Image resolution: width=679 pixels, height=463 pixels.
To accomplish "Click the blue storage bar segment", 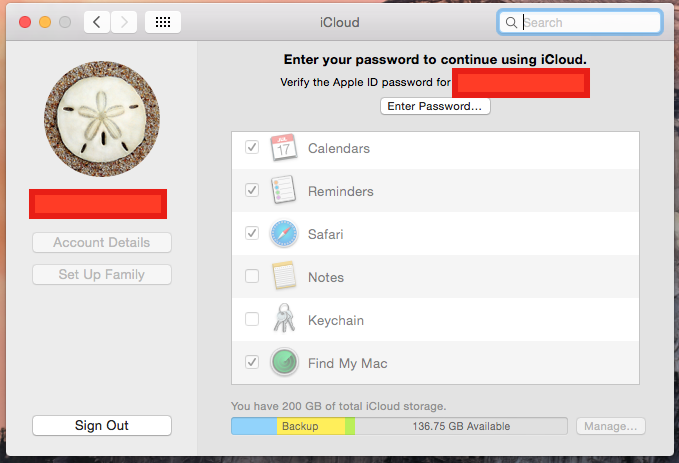I will (x=254, y=426).
